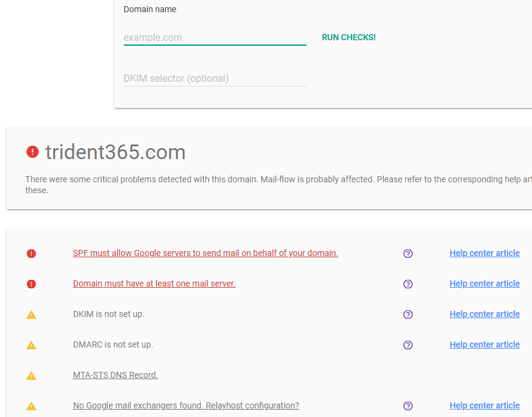Open No Google mail exchangers found link
Screen dimensions: 532x417
click(x=186, y=405)
